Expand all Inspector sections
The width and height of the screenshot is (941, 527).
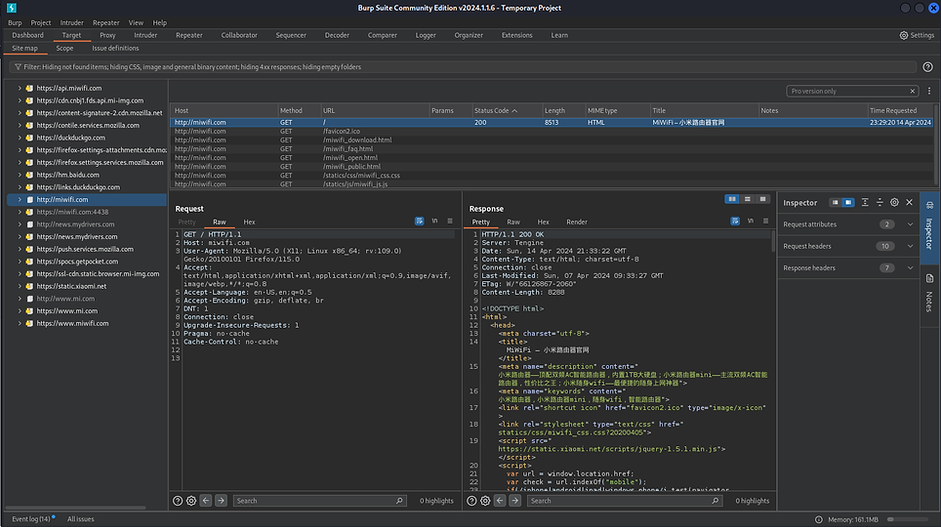coord(865,203)
